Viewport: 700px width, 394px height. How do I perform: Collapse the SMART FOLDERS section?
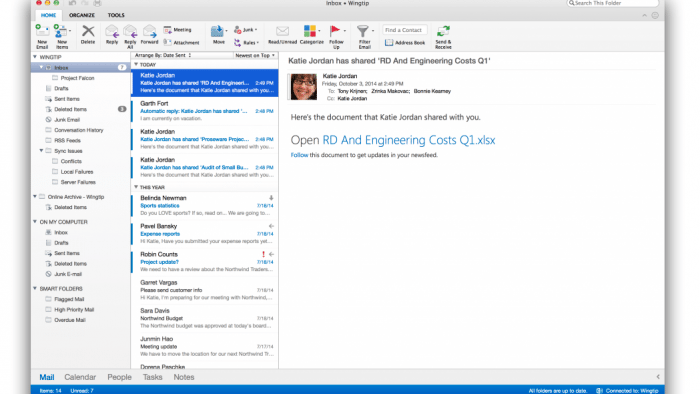click(35, 289)
